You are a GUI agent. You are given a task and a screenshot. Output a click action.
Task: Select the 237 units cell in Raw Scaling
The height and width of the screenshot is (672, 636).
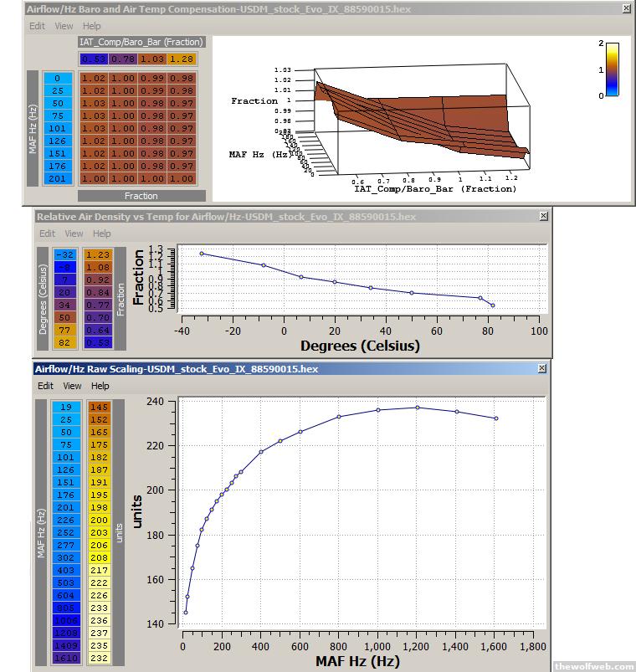[x=99, y=634]
